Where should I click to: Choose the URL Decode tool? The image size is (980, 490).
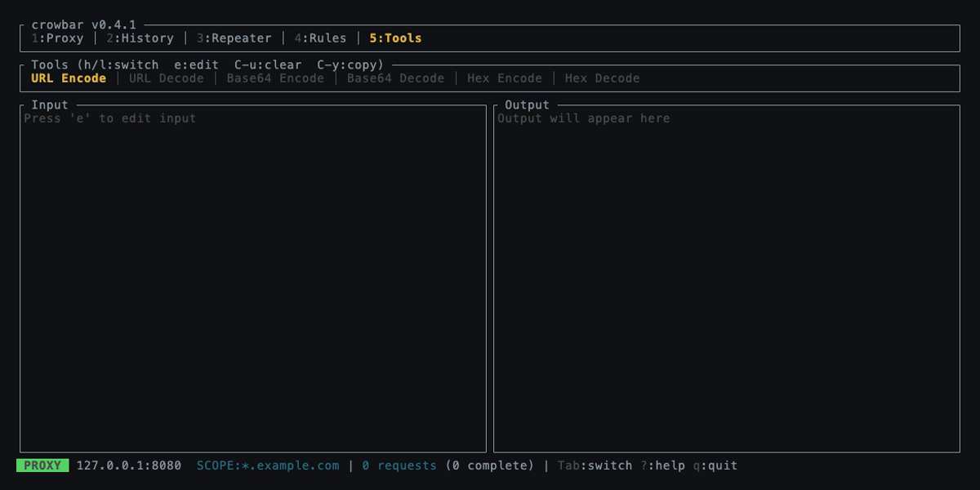[x=167, y=78]
